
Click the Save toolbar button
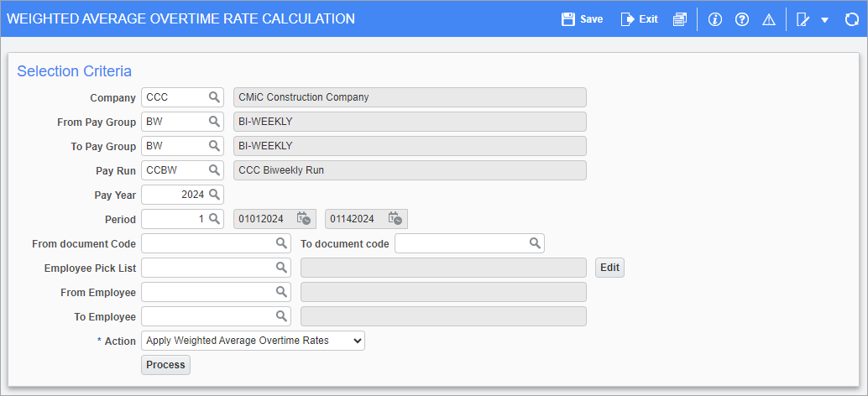pos(582,19)
